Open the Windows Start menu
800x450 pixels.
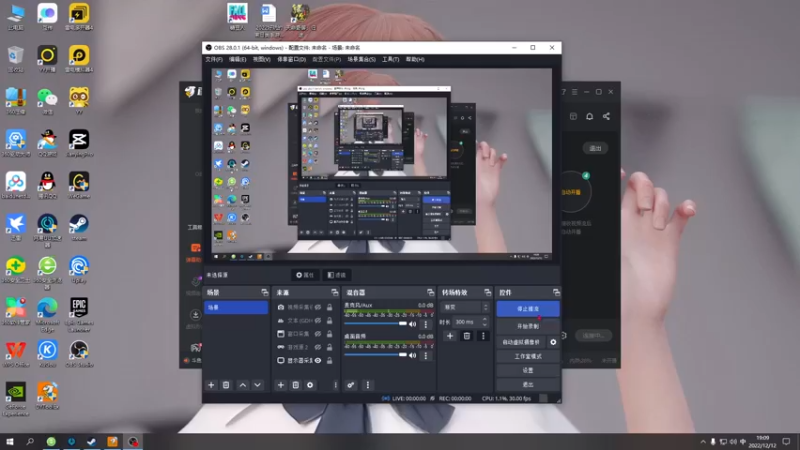pos(10,441)
